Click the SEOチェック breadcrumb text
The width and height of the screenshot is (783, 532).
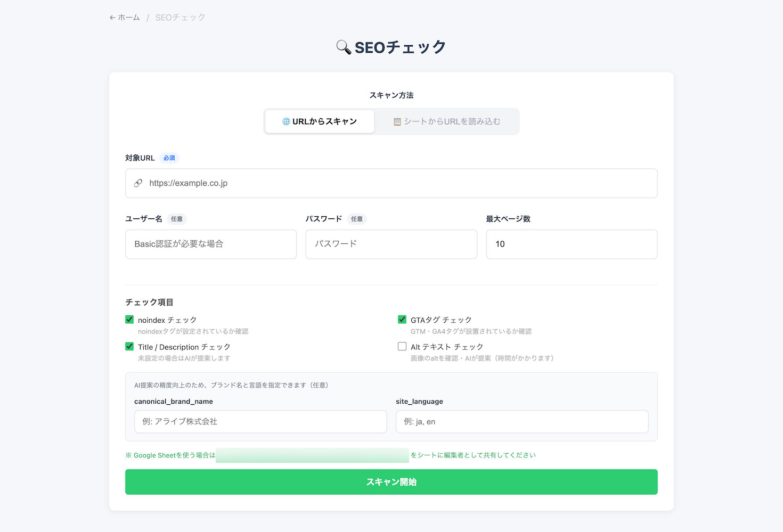click(180, 18)
